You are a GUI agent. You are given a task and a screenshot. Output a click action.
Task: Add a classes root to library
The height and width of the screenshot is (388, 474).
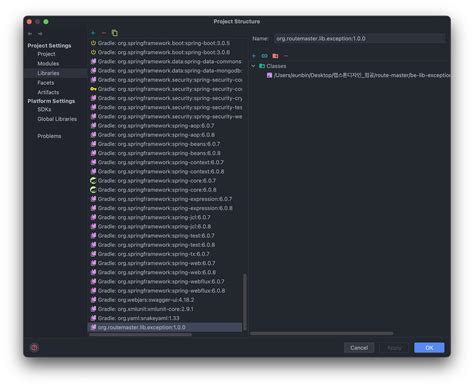[254, 56]
